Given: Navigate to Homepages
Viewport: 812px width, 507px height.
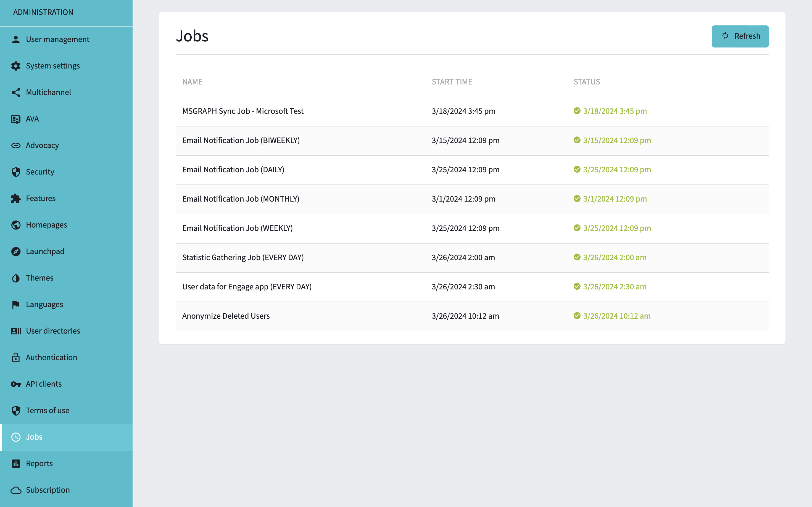Looking at the screenshot, I should click(x=66, y=225).
